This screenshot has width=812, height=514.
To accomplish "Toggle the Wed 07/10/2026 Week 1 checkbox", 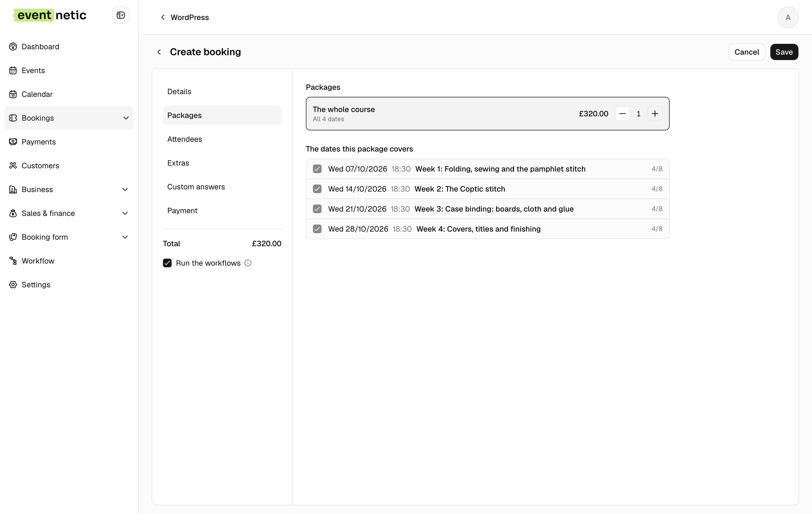I will 317,169.
